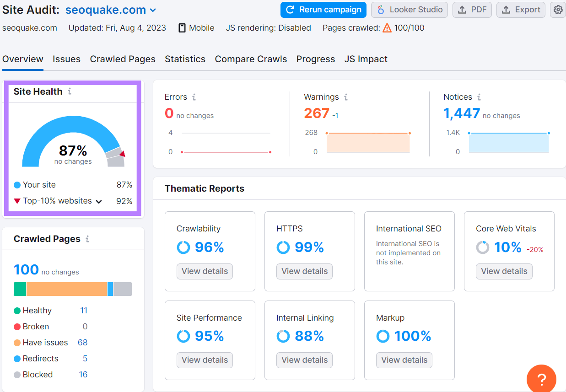Click the International SEO card title
Image resolution: width=566 pixels, height=392 pixels.
[409, 229]
